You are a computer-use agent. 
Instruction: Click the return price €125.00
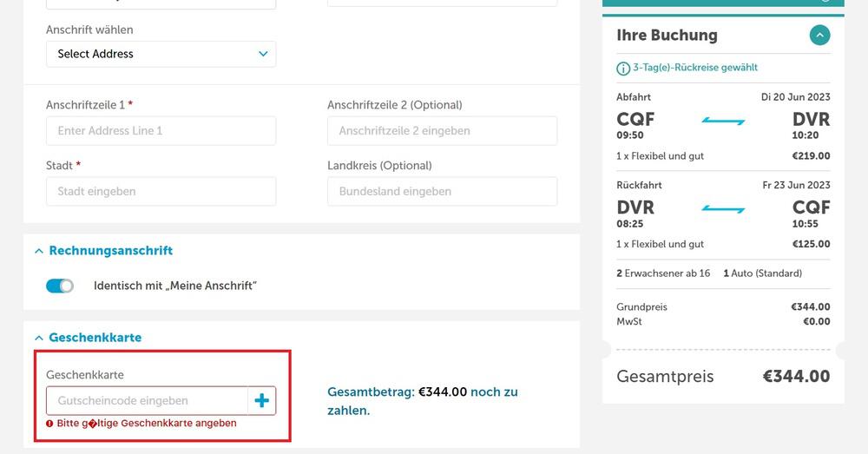(811, 244)
